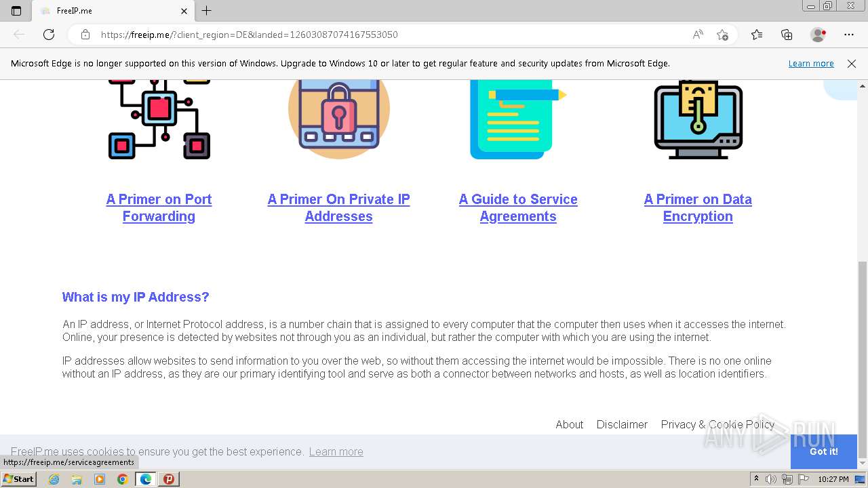Open the Windows Start menu
Image resolution: width=868 pixels, height=488 pixels.
[x=18, y=479]
